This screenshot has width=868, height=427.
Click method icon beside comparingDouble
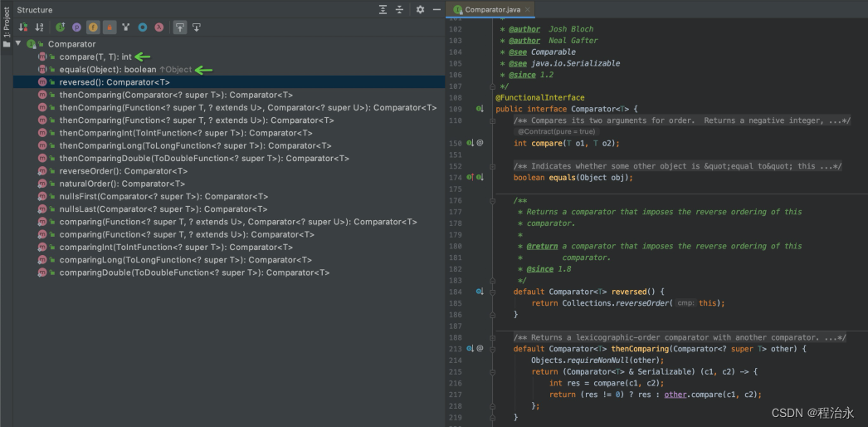coord(42,272)
